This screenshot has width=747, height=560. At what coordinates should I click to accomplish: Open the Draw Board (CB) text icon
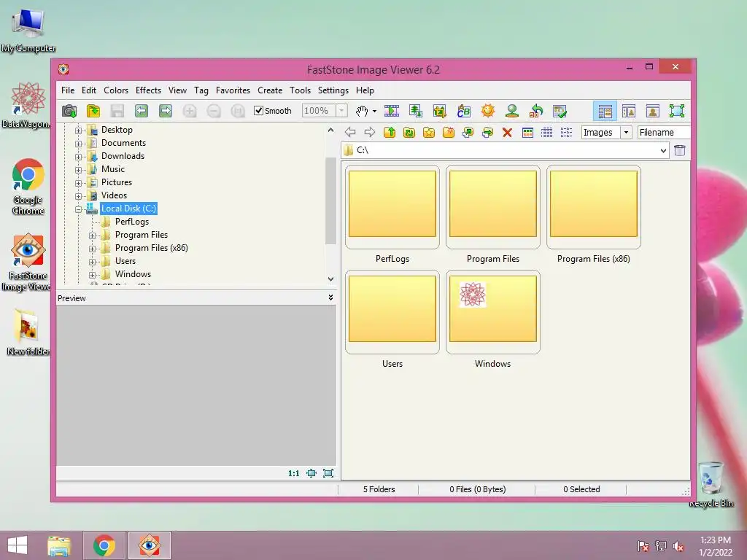(x=463, y=111)
